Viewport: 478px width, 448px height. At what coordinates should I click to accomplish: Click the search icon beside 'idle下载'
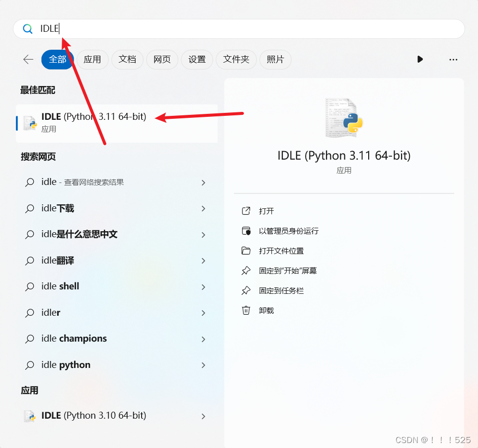coord(30,209)
